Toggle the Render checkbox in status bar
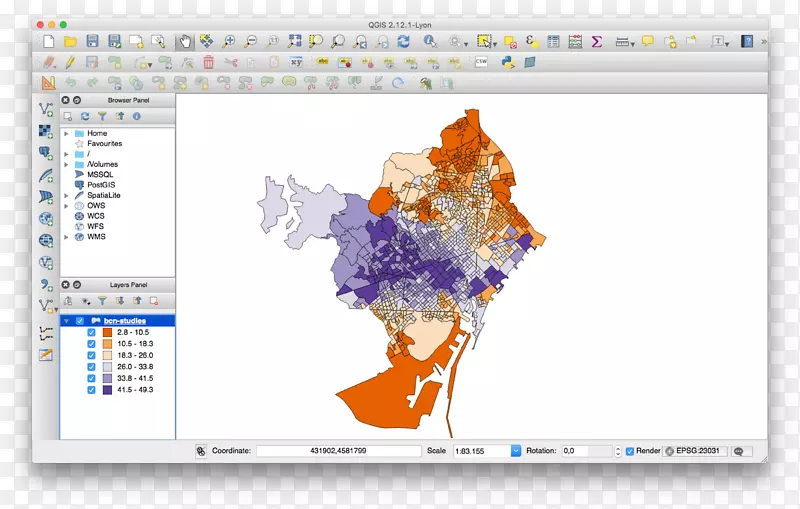 click(x=630, y=451)
